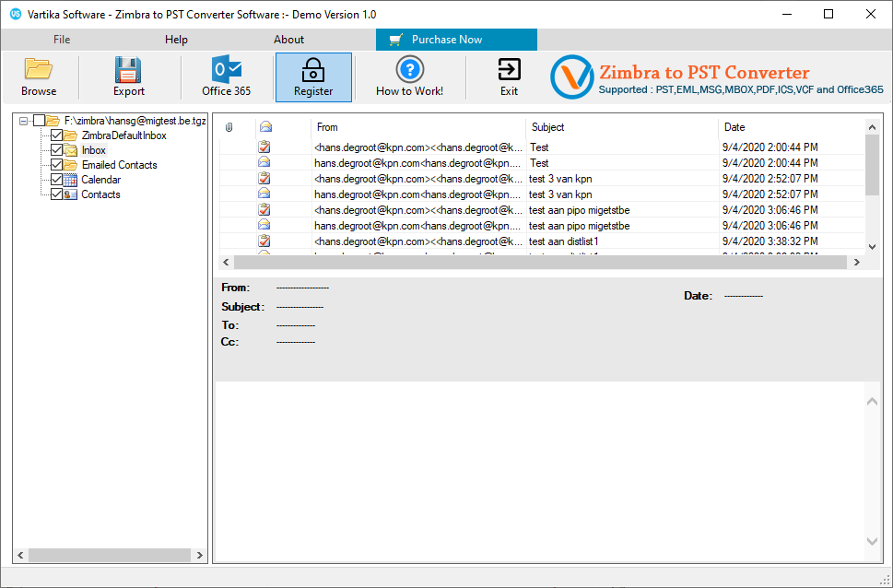Click the message list down scroll arrow
This screenshot has width=893, height=588.
[x=872, y=247]
